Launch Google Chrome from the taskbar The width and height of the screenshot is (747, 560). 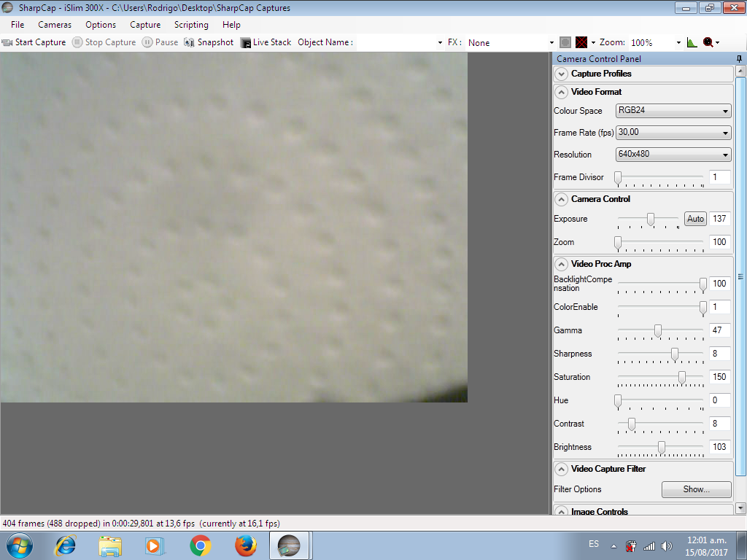click(x=201, y=545)
